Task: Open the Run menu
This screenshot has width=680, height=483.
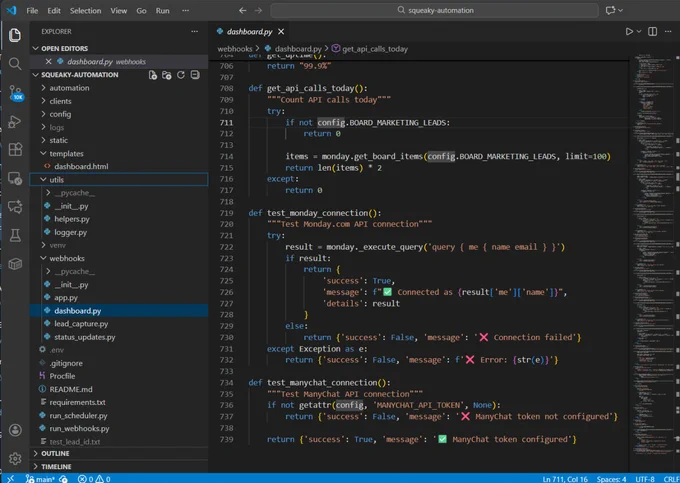Action: pos(163,10)
